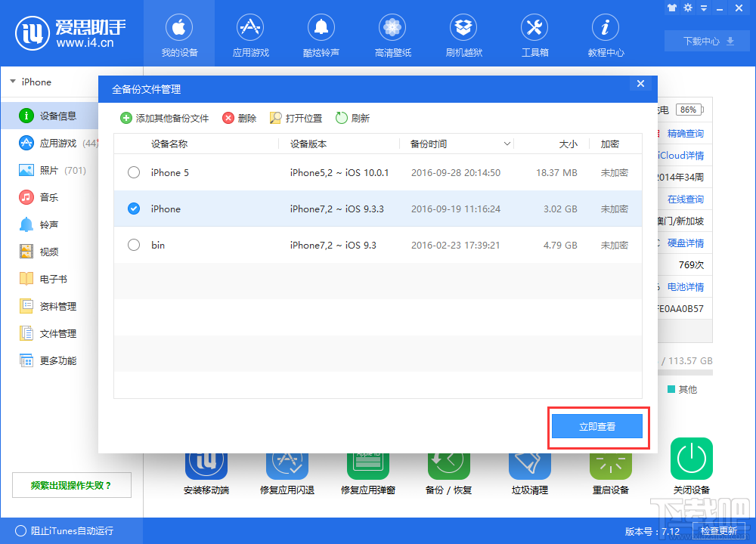Screen dimensions: 756x544
Task: Click the 86% battery indicator
Action: 689,110
